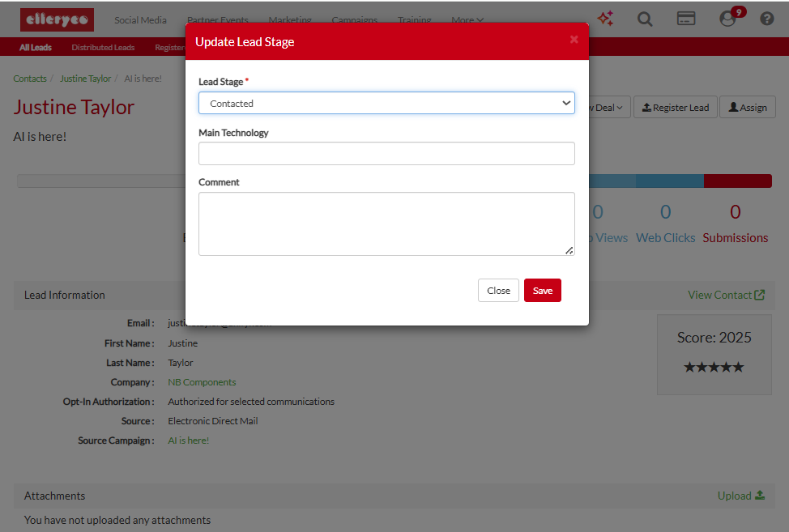
Task: Click the ellieryco logo
Action: click(x=57, y=19)
